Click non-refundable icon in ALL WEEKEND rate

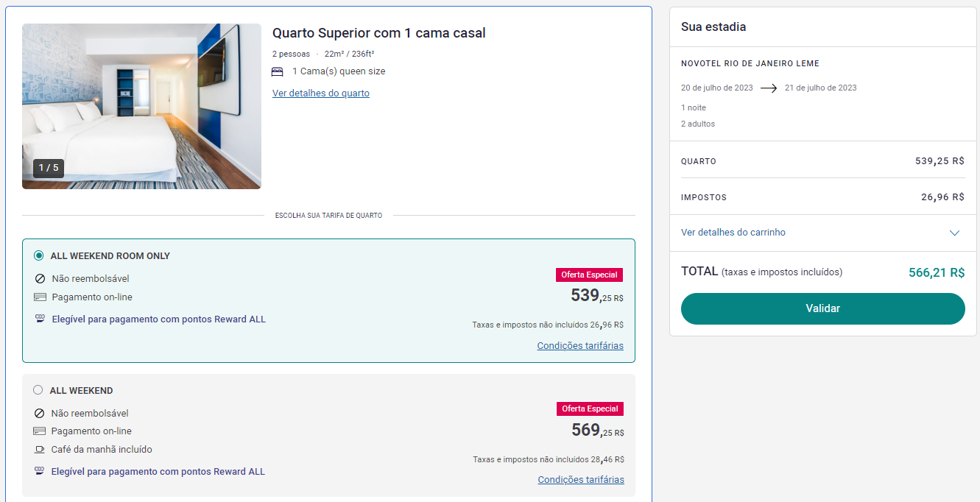click(39, 414)
